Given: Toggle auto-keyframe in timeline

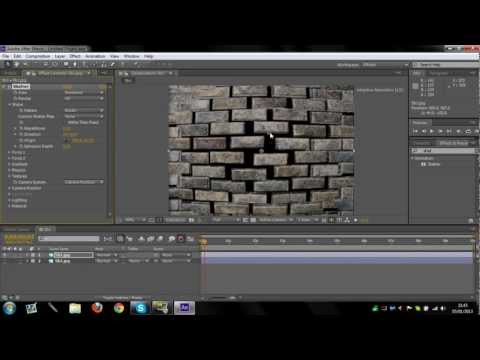Looking at the screenshot, I should click(x=181, y=239).
